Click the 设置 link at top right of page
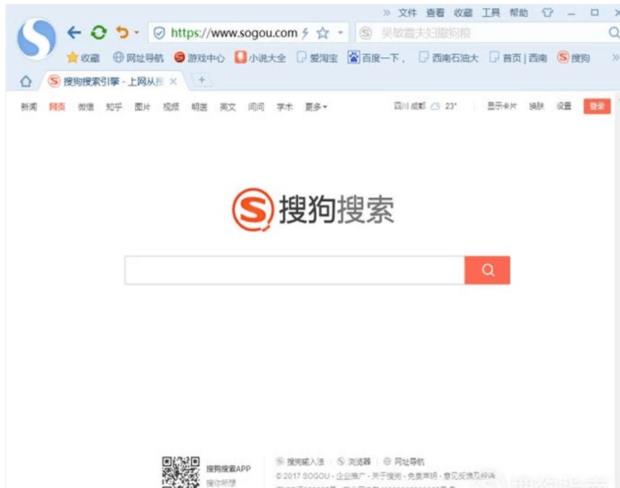The height and width of the screenshot is (488, 620). [564, 106]
